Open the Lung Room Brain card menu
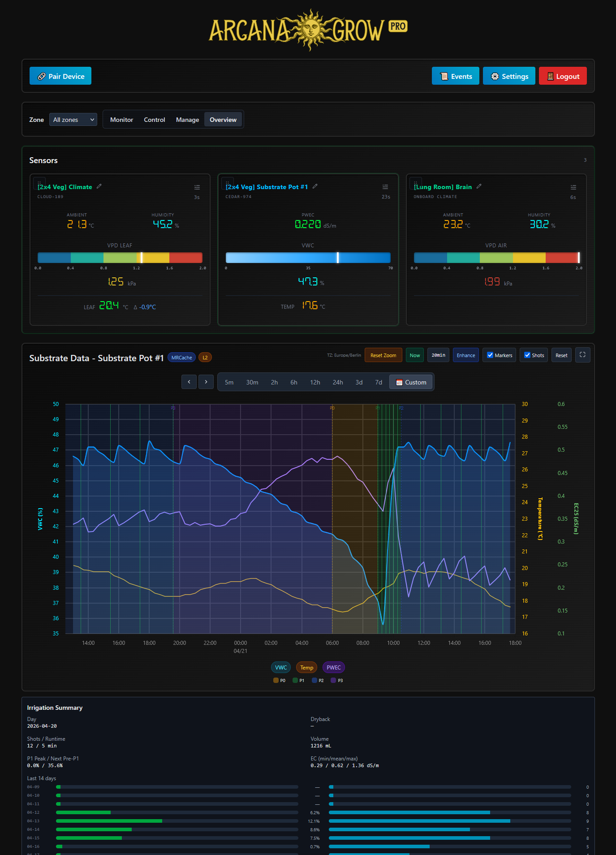This screenshot has height=855, width=616. (573, 187)
